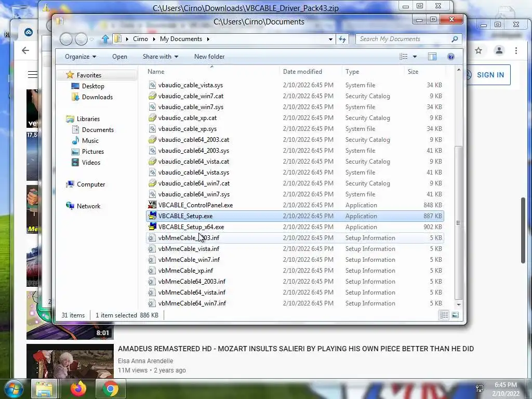Open the Share with dropdown
Viewport: 532px width, 399px height.
(161, 57)
